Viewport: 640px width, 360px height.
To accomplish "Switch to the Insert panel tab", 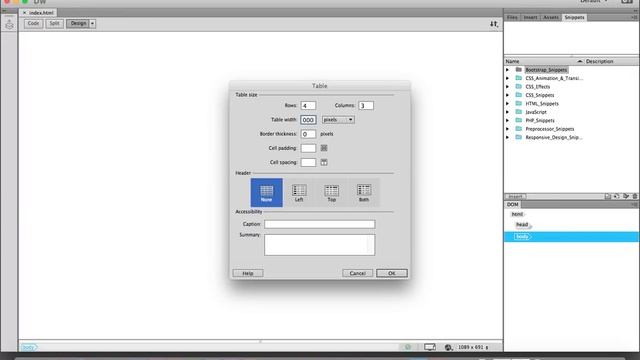I will [x=530, y=17].
